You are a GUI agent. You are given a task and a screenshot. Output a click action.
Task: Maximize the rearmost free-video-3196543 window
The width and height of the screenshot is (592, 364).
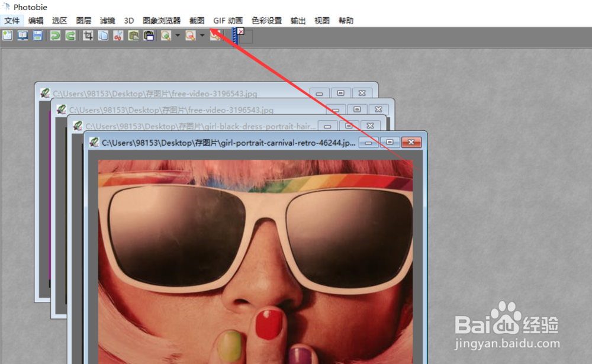[340, 93]
